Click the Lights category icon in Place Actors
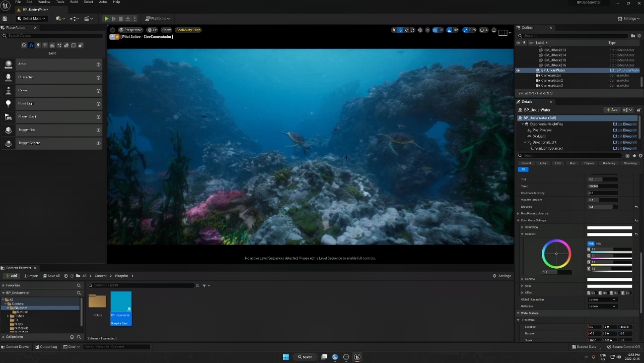 point(38,45)
